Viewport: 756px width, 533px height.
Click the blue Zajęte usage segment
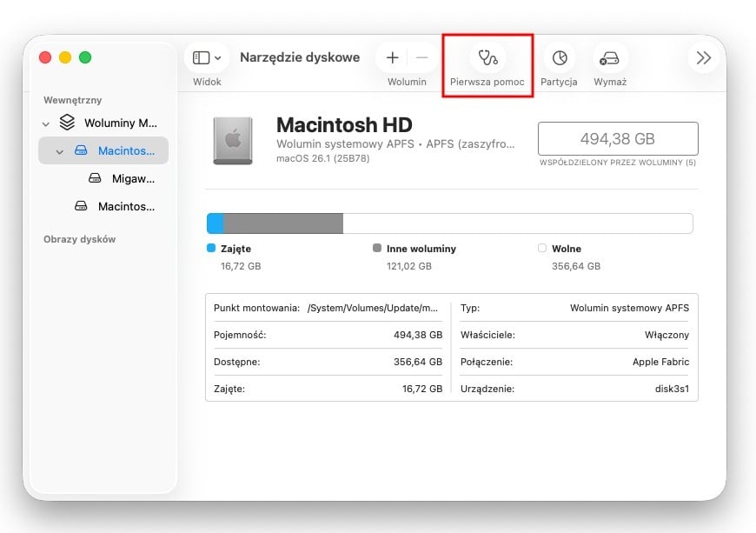215,223
